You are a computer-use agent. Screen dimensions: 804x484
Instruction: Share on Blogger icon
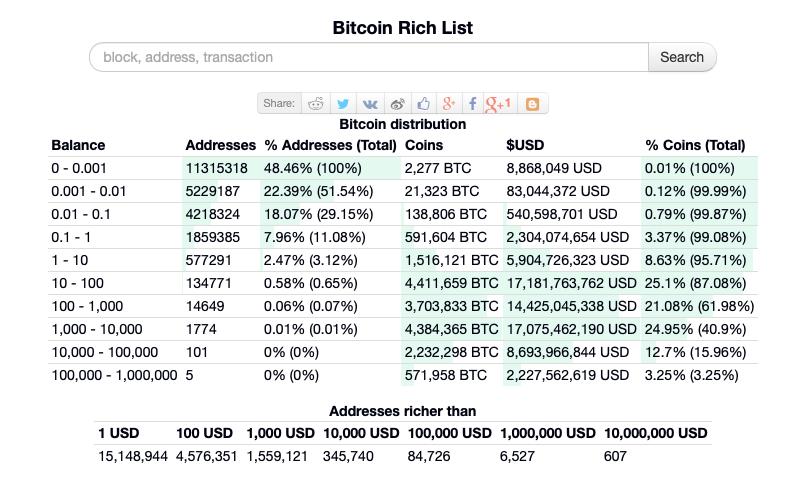tap(532, 104)
